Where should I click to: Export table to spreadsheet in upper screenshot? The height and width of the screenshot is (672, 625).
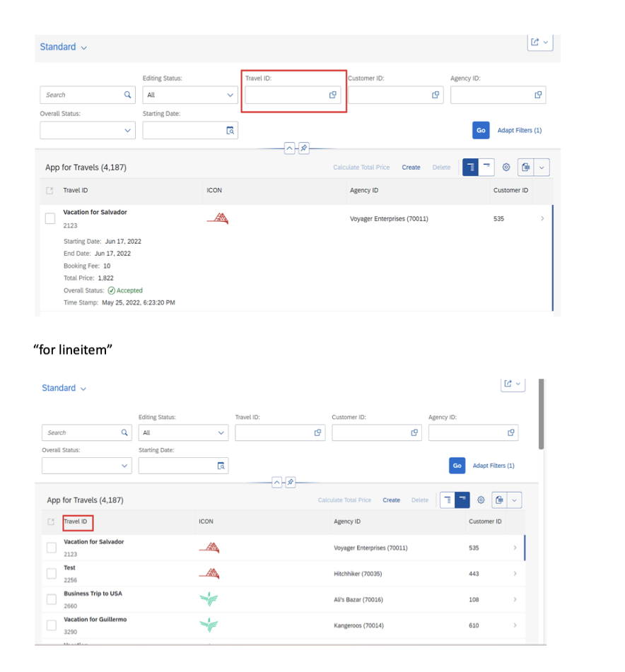(x=526, y=167)
